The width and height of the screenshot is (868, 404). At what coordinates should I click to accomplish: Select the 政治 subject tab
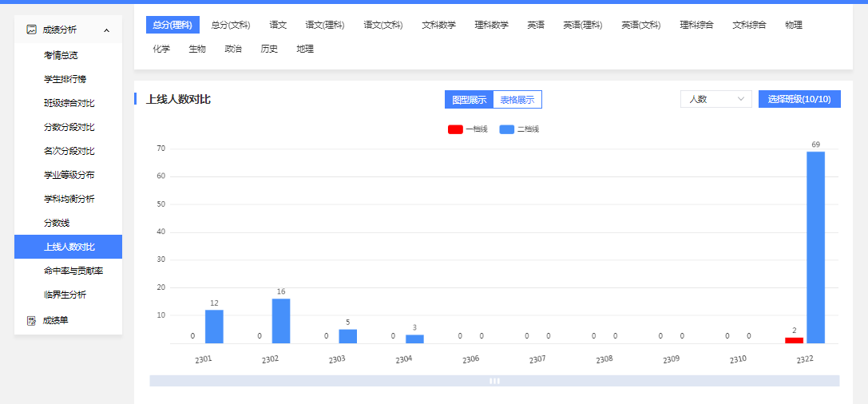click(x=233, y=50)
